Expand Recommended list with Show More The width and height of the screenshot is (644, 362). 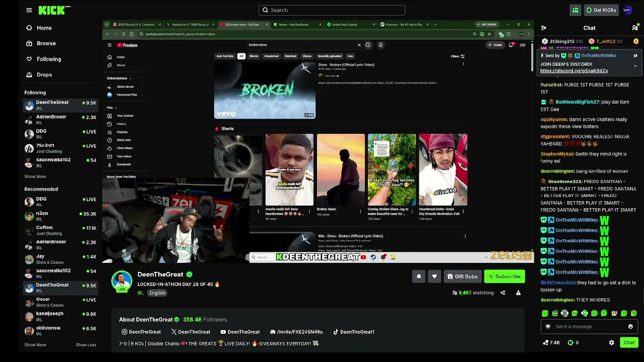(35, 345)
